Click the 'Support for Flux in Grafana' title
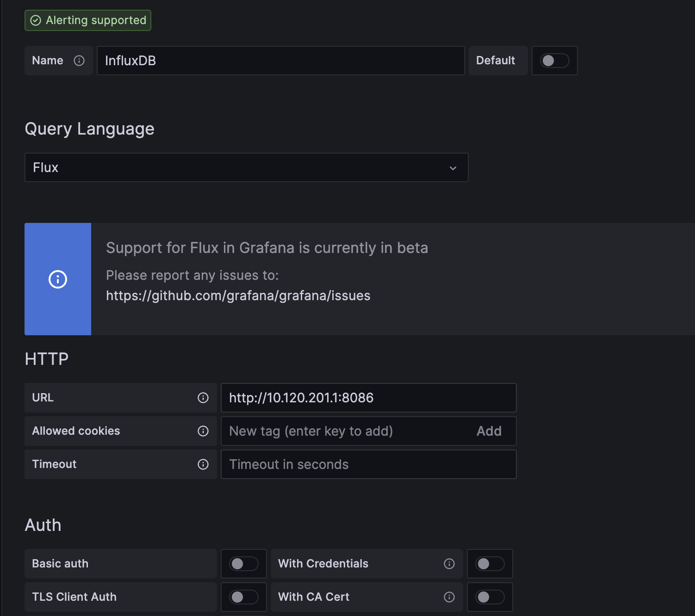This screenshot has height=616, width=695. tap(267, 248)
